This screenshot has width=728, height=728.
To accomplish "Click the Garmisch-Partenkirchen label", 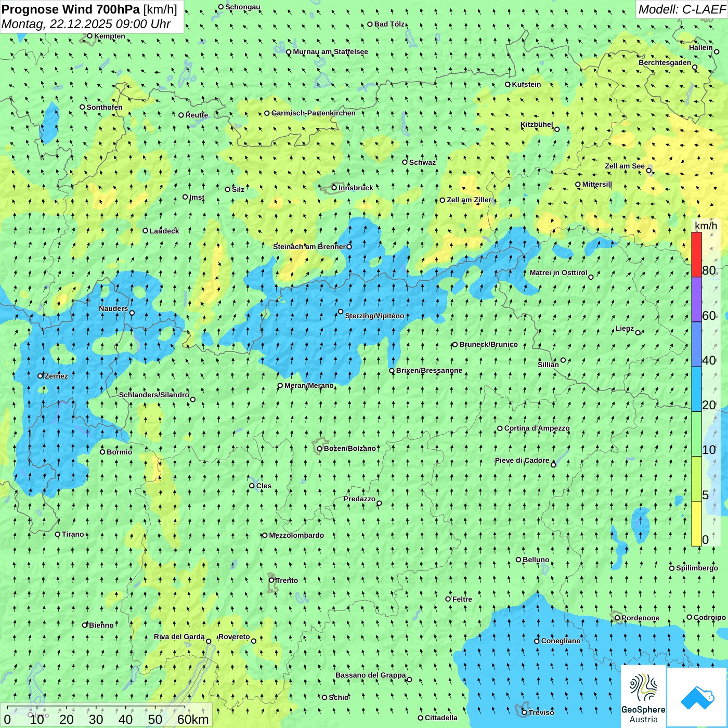I will (x=314, y=113).
